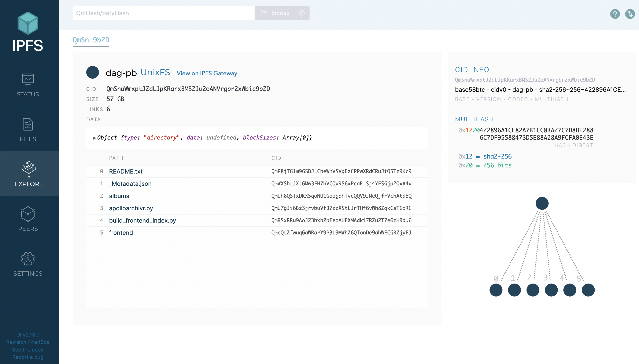The height and width of the screenshot is (364, 639).
Task: Click the IPFS cube logo
Action: click(x=28, y=23)
